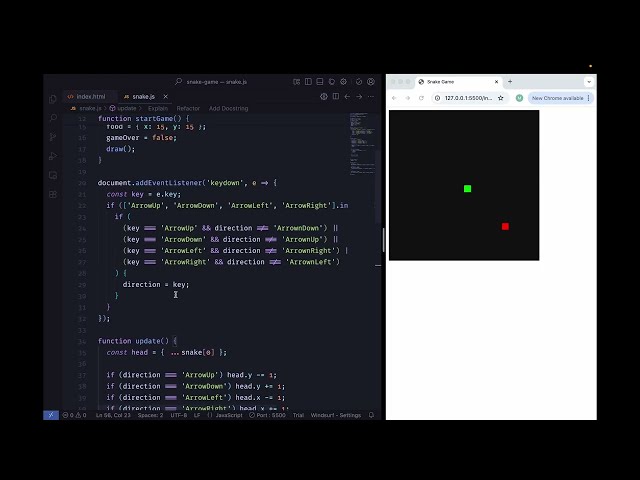Navigate back with editor left arrow
640x480 pixels.
[347, 96]
